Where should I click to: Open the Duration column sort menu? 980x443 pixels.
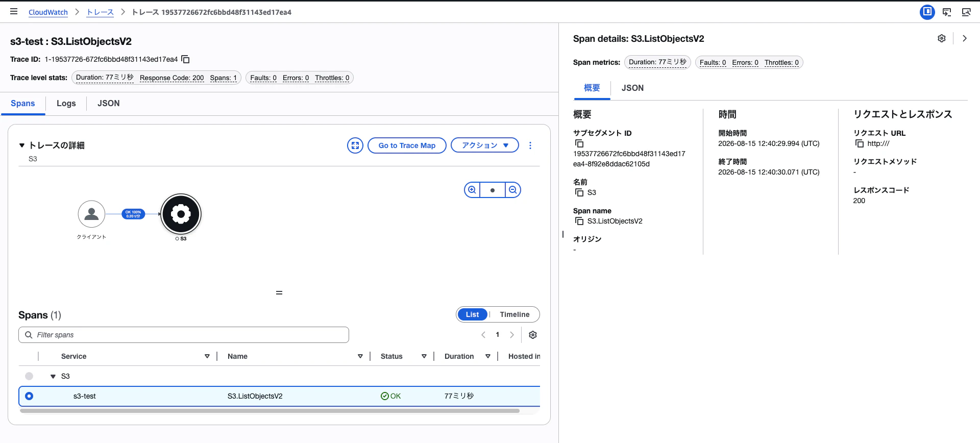tap(488, 356)
